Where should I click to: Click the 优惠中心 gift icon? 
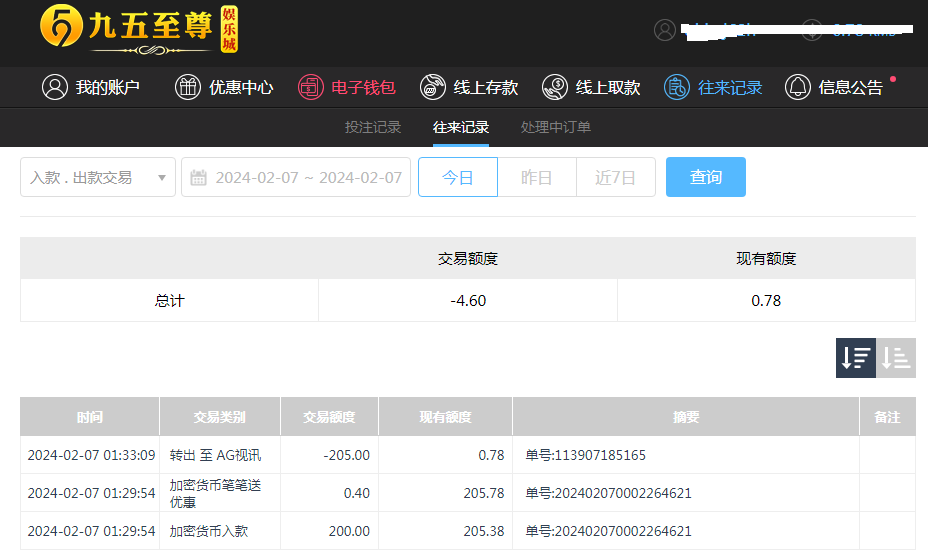click(188, 87)
